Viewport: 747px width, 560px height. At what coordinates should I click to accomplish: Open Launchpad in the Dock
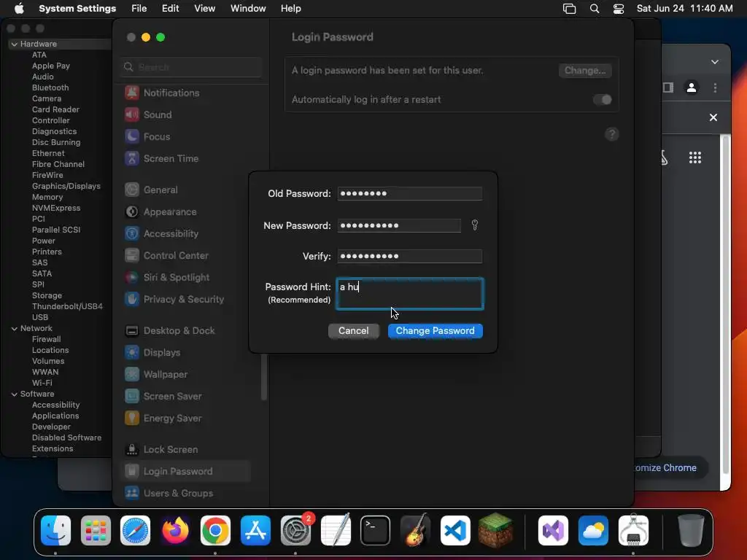click(x=96, y=530)
